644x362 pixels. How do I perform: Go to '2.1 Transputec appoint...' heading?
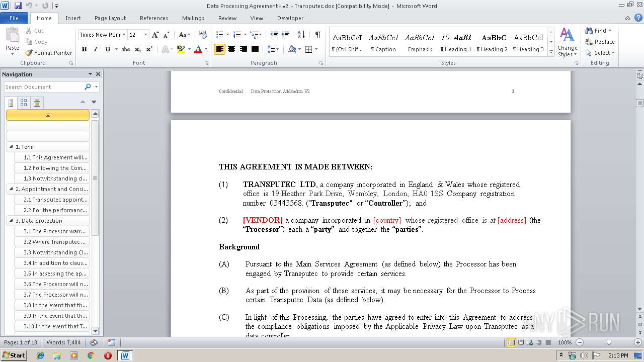(52, 200)
